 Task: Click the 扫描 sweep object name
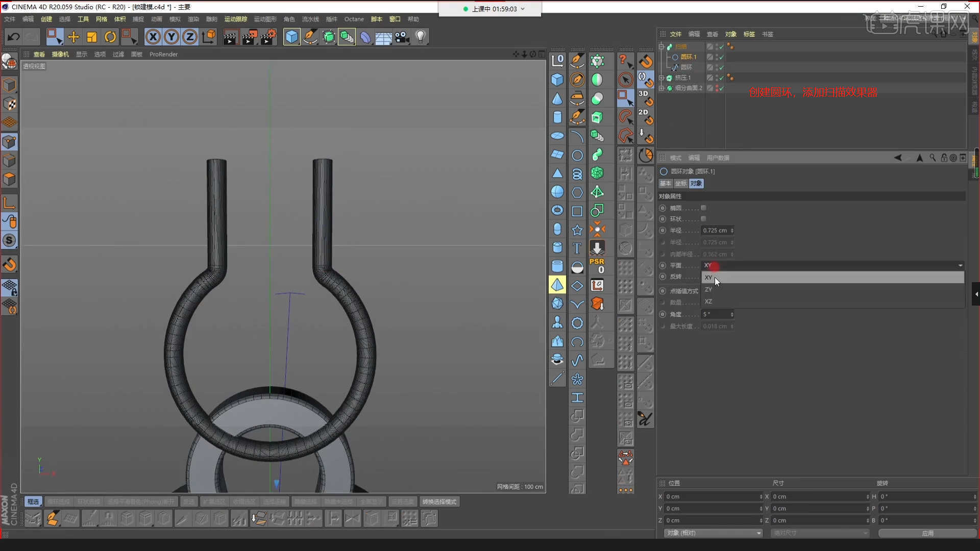(681, 47)
